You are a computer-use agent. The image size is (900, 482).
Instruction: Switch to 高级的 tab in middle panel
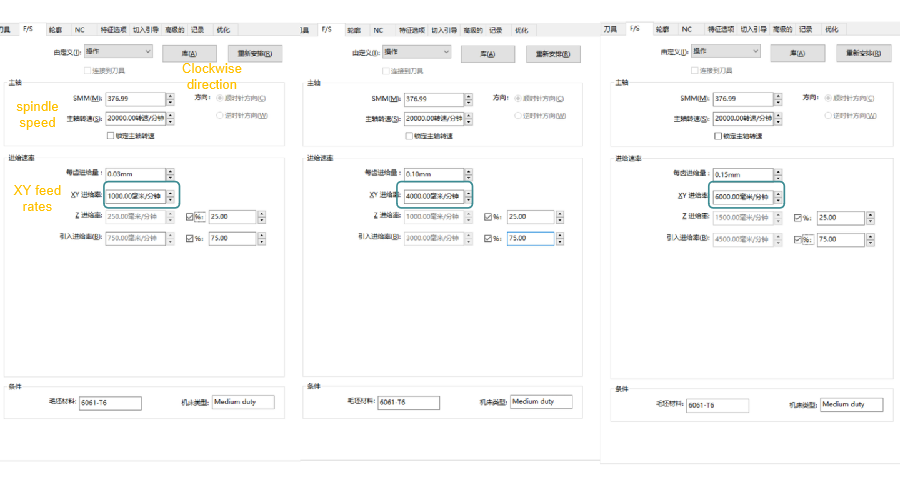pos(474,30)
